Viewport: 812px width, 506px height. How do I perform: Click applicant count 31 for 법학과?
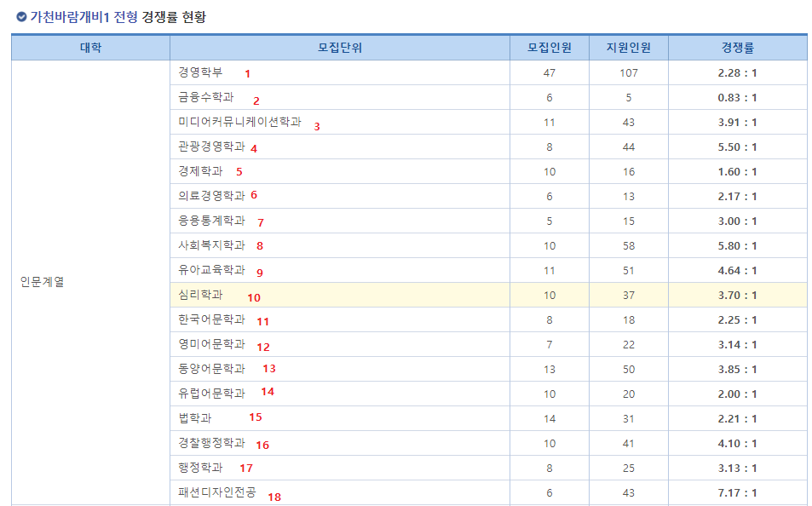tap(629, 419)
